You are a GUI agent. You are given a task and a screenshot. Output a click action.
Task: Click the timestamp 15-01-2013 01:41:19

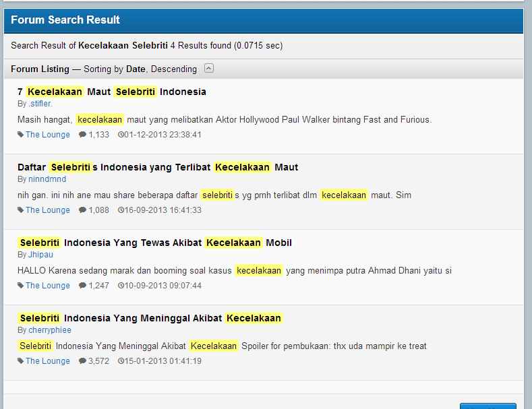tap(163, 361)
